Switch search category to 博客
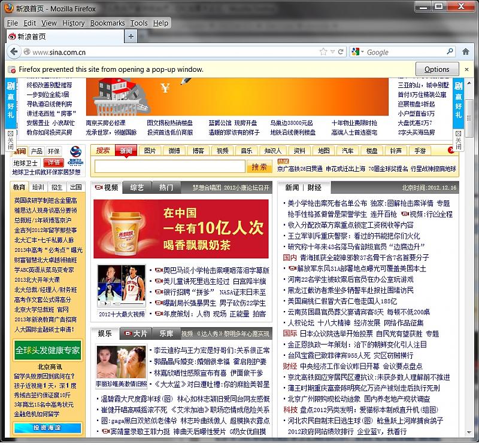The image size is (479, 448). [x=198, y=151]
